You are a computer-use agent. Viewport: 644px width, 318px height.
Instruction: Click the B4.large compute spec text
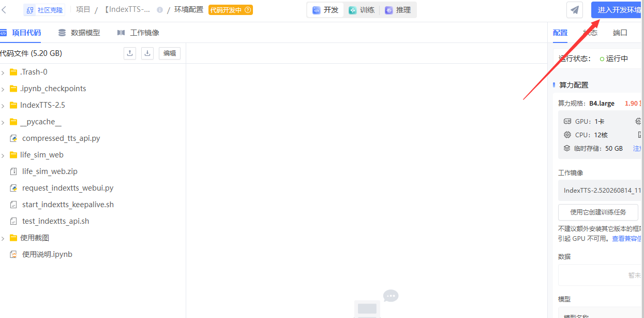coord(602,103)
